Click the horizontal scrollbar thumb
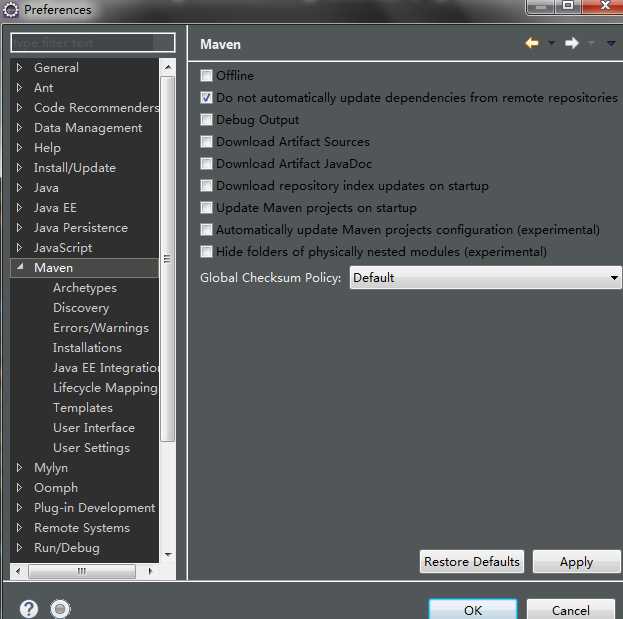This screenshot has height=619, width=623. click(82, 571)
